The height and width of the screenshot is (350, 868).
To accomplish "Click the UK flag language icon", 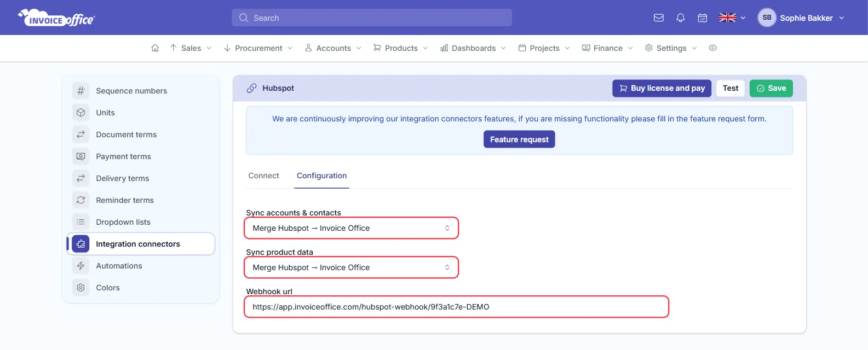I will [727, 17].
